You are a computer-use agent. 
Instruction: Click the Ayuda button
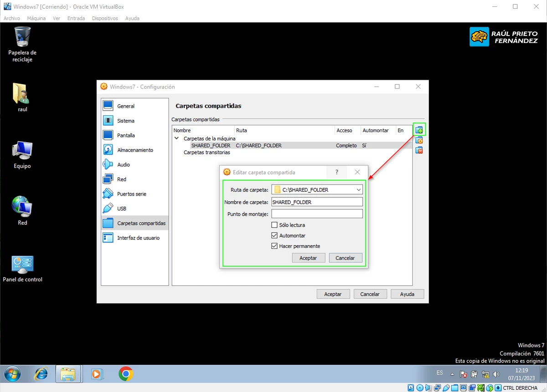[x=407, y=294]
